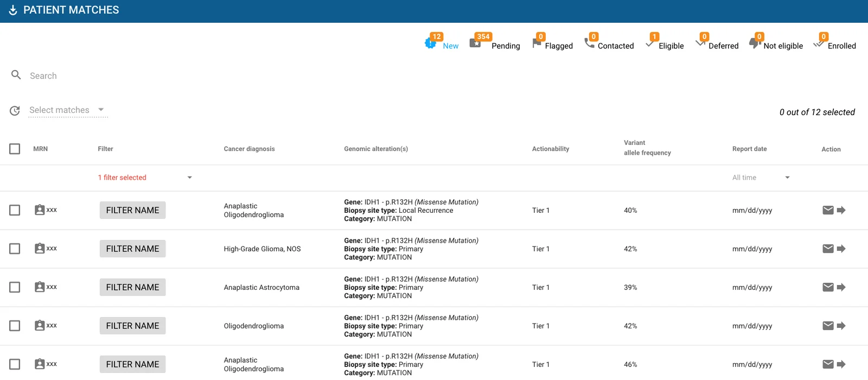The image size is (868, 380).
Task: Email the Anaplastic Oligodendroglioma 40% match
Action: [x=828, y=210]
